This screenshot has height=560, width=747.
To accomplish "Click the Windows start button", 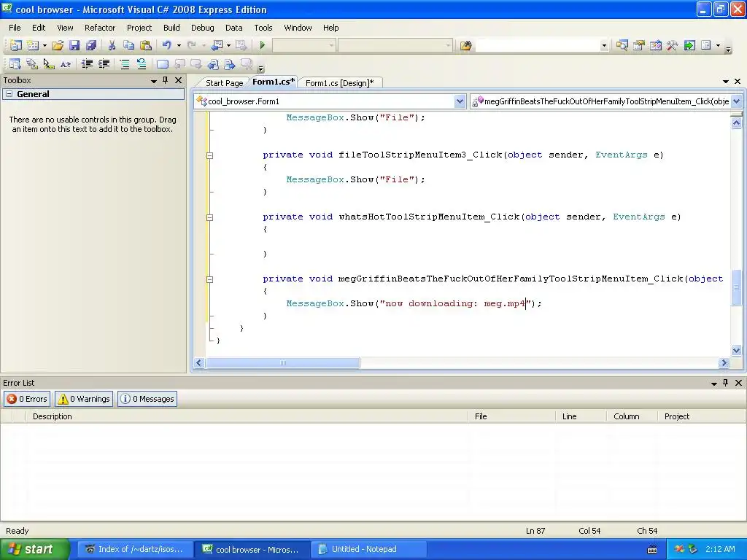I will click(34, 549).
